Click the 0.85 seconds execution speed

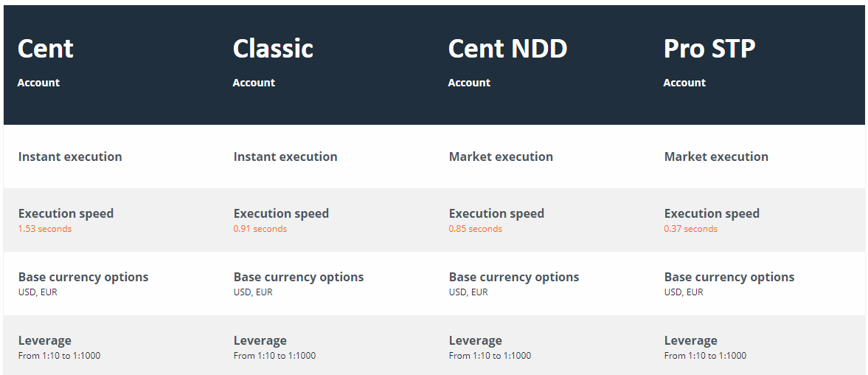pos(476,229)
